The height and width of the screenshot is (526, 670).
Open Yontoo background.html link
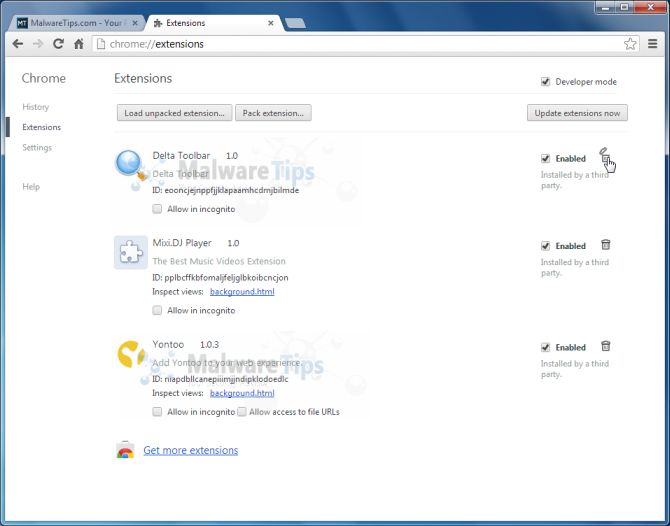pyautogui.click(x=242, y=393)
